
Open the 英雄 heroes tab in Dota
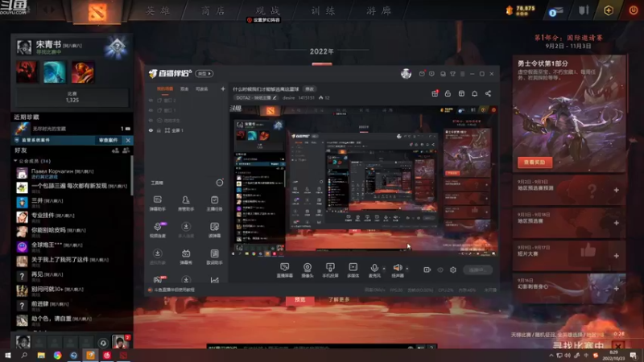pyautogui.click(x=158, y=10)
